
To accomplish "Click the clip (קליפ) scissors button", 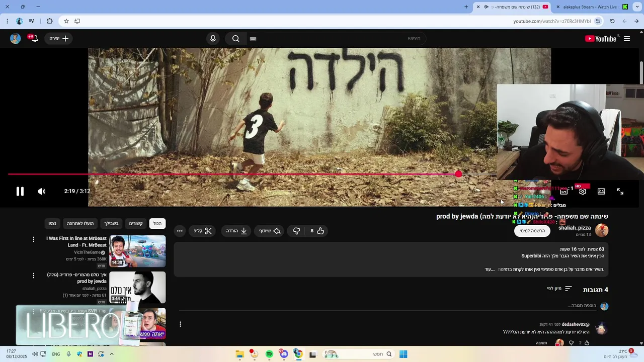I will point(203,231).
